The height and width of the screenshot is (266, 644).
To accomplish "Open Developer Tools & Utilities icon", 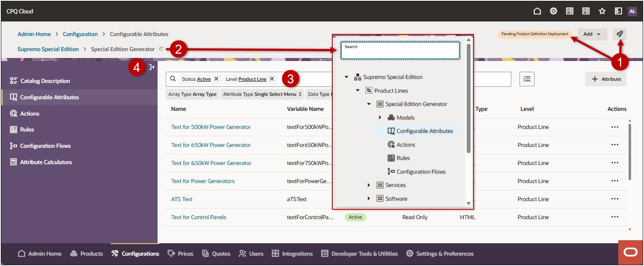I will click(x=325, y=254).
